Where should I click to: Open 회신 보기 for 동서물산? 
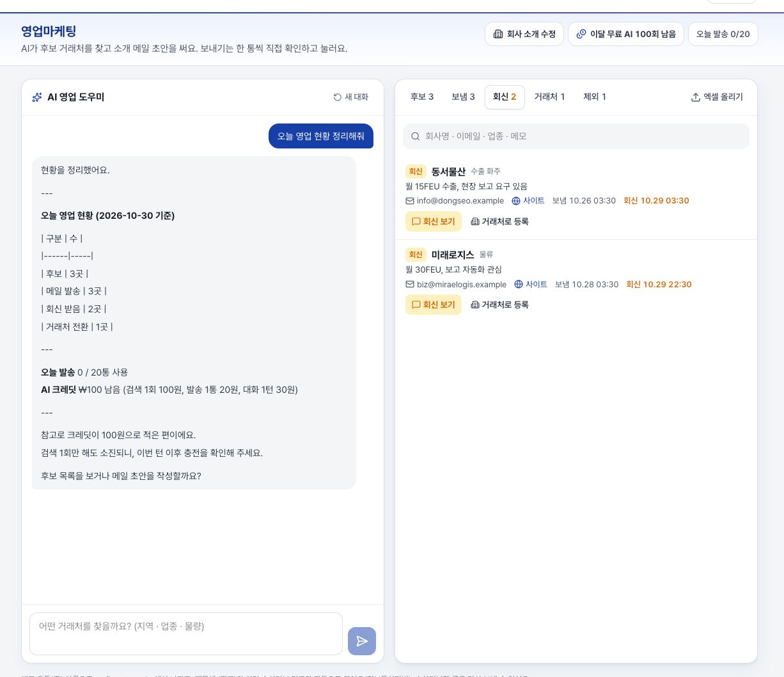(x=434, y=221)
